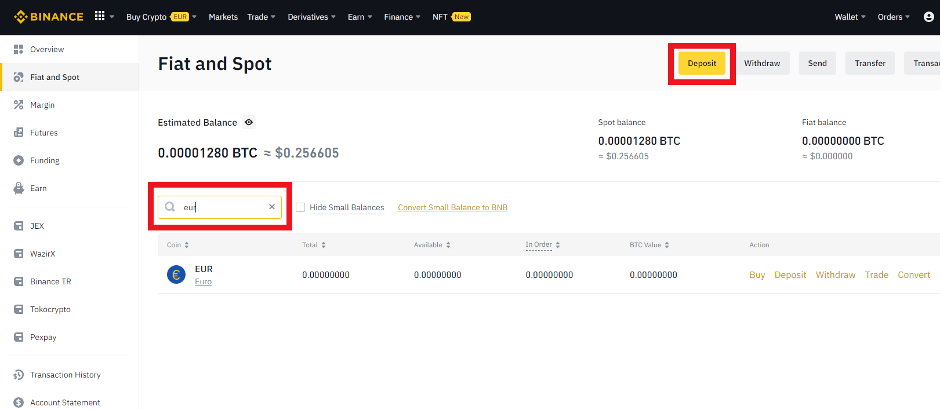
Task: Click the Fiat balance label
Action: pos(824,122)
